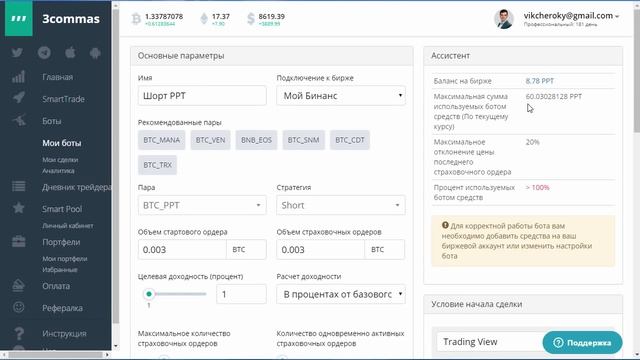This screenshot has width=640, height=360.
Task: Open Мои портфели submenu item
Action: (x=64, y=259)
